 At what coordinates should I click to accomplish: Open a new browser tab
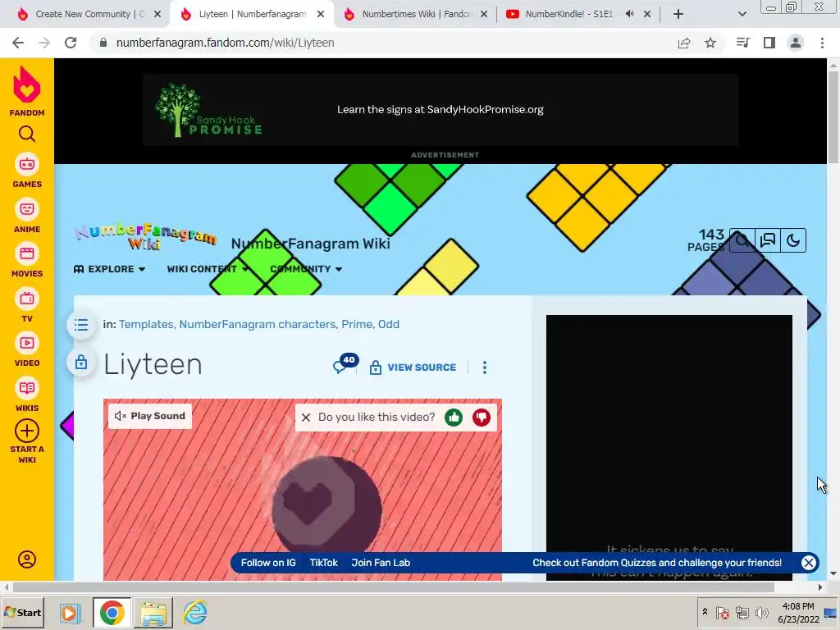click(678, 14)
